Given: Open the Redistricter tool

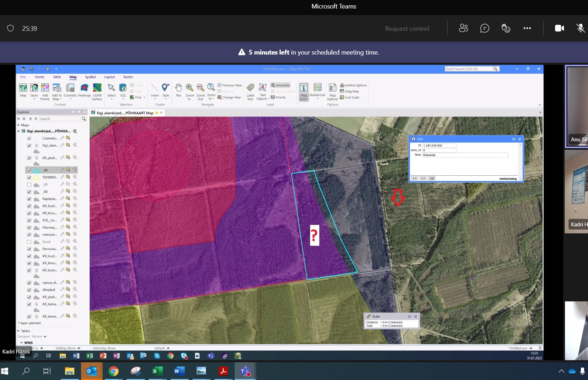Looking at the screenshot, I should [x=318, y=90].
